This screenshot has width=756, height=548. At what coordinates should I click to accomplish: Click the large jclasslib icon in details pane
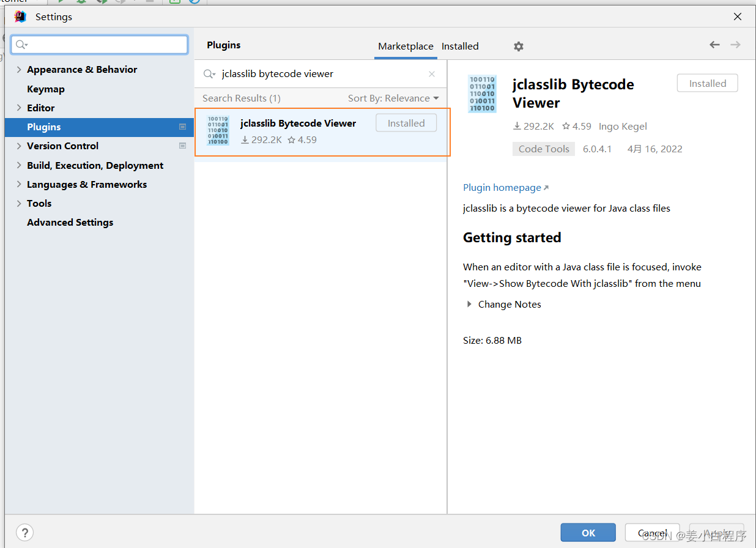(482, 94)
